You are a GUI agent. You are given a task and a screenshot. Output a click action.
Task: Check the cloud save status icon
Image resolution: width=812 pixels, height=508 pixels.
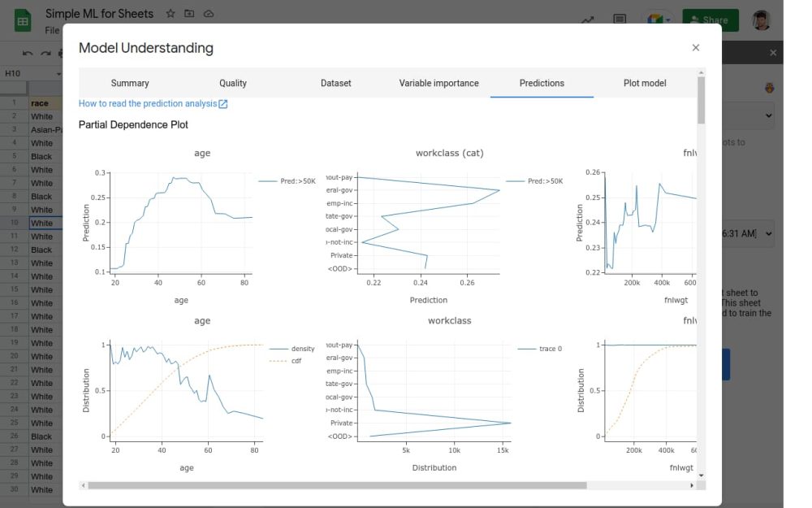coord(209,14)
